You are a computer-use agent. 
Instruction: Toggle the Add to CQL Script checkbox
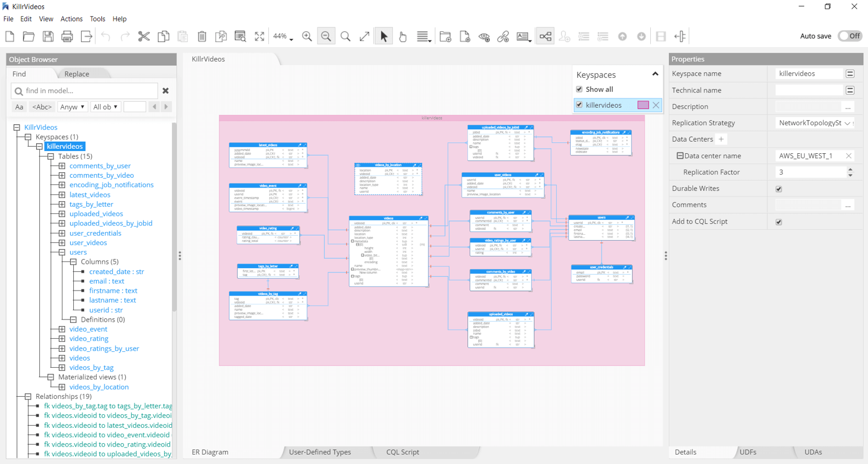779,222
